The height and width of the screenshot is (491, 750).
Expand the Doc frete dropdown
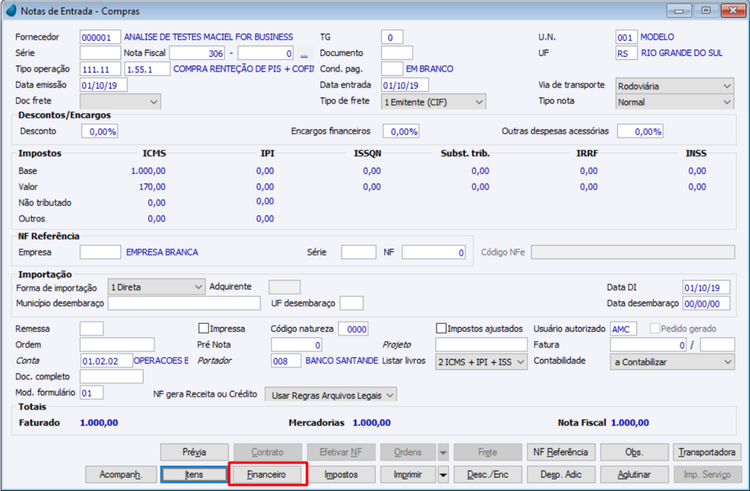pos(121,101)
